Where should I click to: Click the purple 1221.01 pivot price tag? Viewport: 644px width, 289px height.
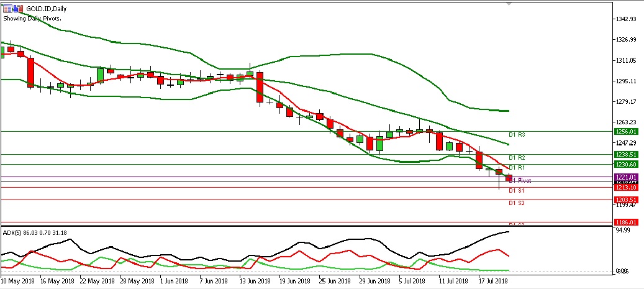point(625,177)
